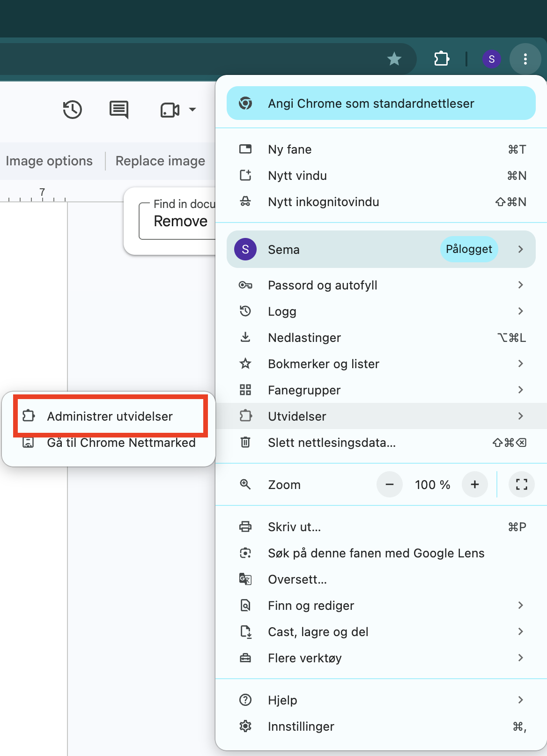Expand Flere verktøy submenu

point(381,658)
